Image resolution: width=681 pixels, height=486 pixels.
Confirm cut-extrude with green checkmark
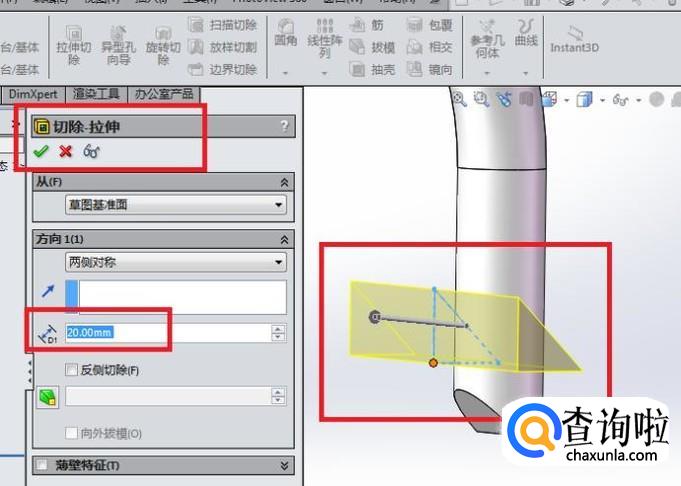click(x=41, y=151)
